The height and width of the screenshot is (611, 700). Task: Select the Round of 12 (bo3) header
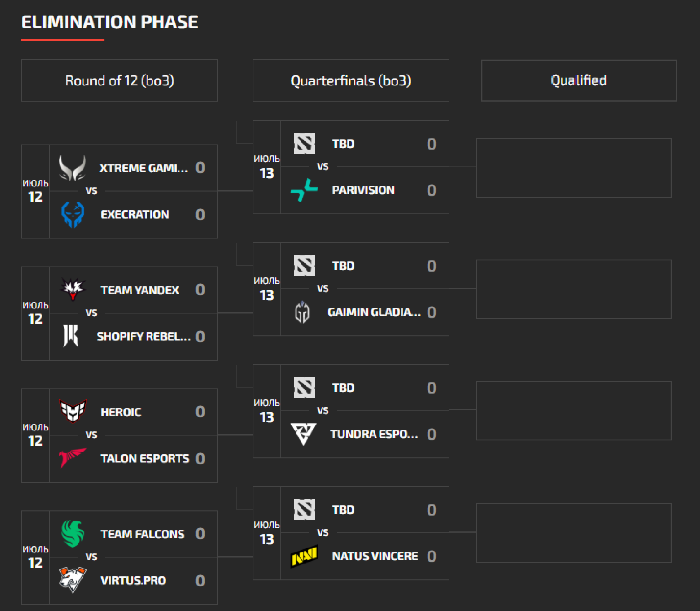[x=119, y=81]
